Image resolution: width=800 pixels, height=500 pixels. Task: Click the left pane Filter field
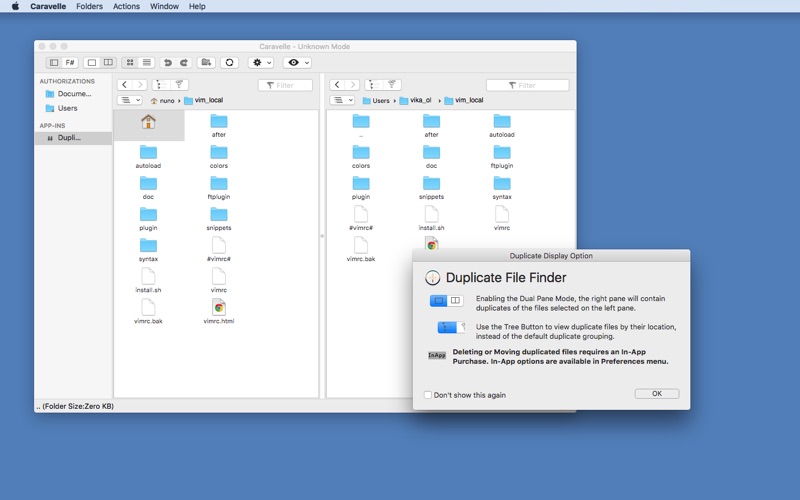coord(285,85)
